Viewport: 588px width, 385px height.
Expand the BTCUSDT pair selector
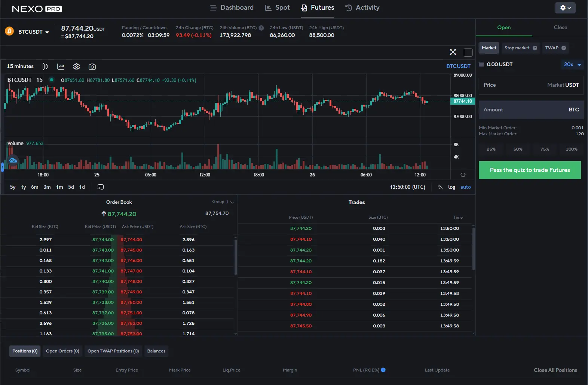(34, 32)
